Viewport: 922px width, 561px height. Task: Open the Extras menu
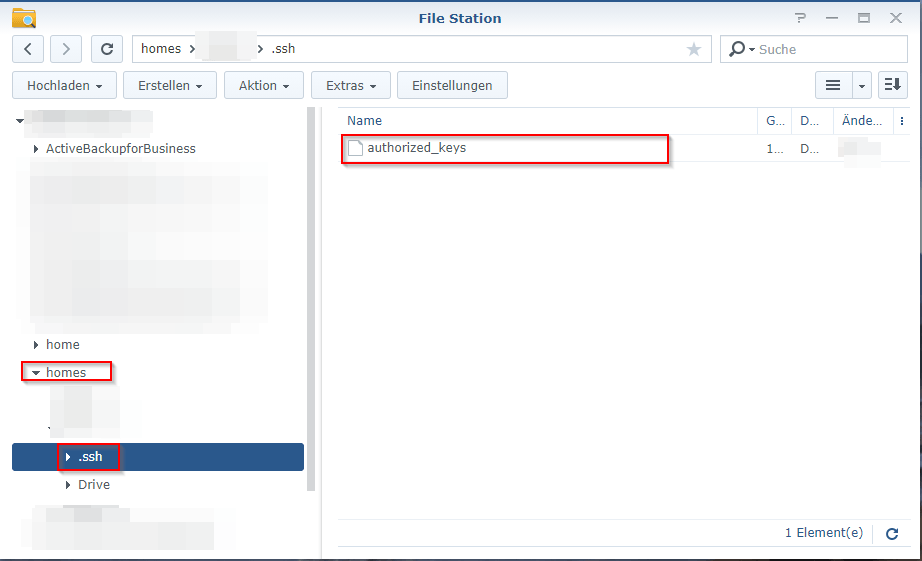pos(350,86)
